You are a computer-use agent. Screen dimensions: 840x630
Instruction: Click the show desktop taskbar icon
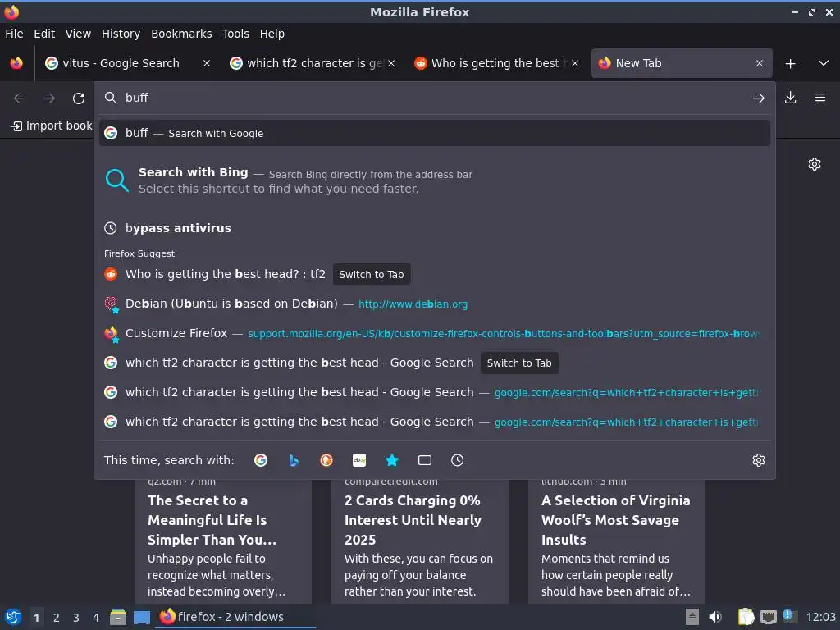[x=141, y=617]
